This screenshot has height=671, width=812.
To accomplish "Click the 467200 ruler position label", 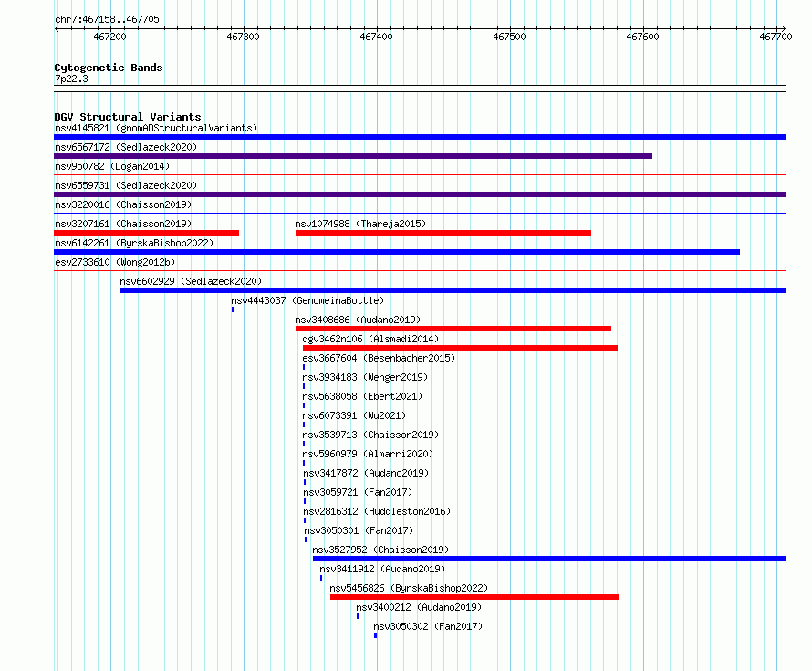I will (109, 37).
